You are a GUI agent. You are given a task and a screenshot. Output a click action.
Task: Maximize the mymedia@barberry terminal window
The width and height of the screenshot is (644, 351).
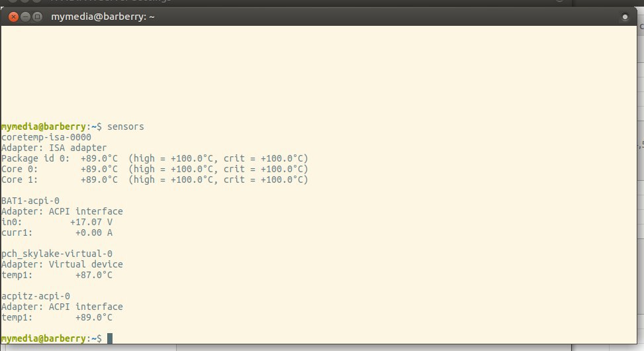point(37,17)
